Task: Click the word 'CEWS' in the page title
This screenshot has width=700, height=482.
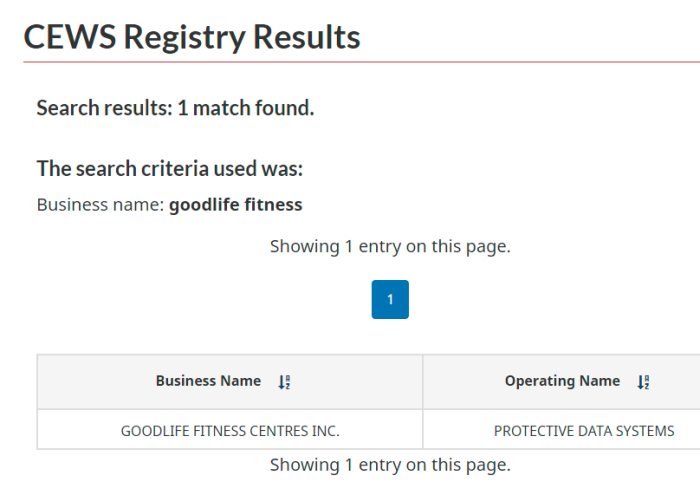Action: 70,37
